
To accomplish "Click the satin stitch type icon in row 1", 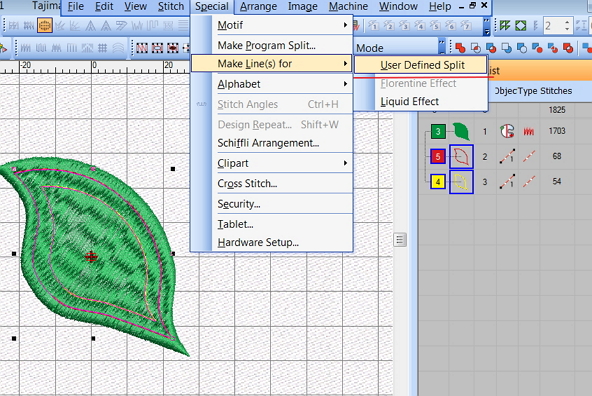I will [x=529, y=131].
